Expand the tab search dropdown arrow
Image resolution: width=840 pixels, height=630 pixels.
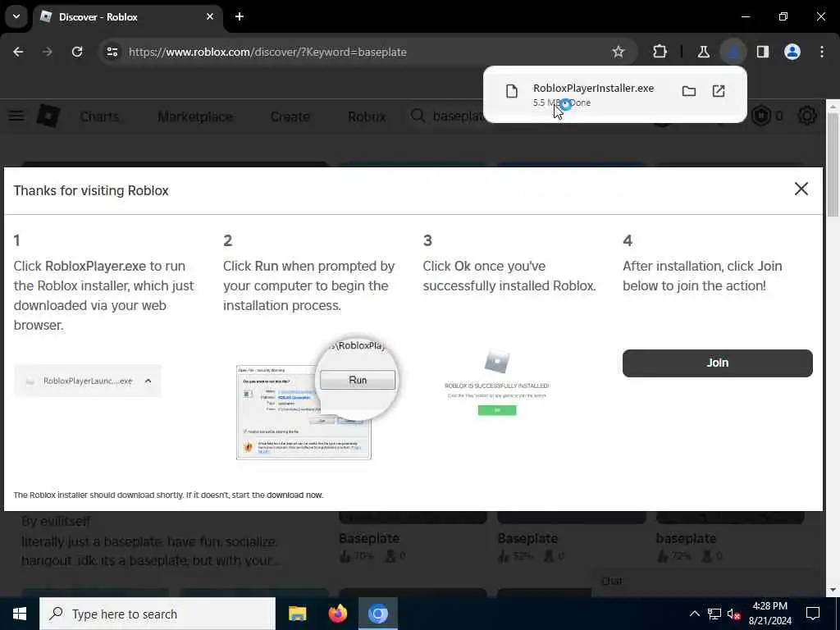[16, 16]
